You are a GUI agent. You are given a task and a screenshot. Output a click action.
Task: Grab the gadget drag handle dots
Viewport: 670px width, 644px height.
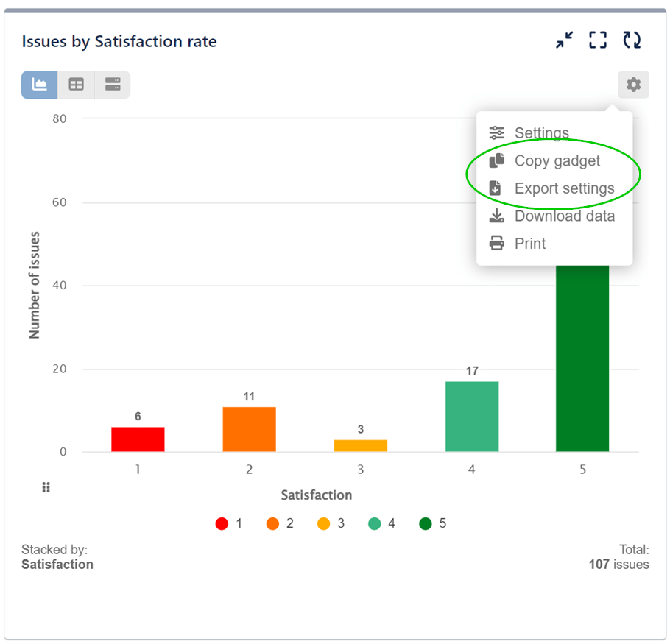point(46,487)
